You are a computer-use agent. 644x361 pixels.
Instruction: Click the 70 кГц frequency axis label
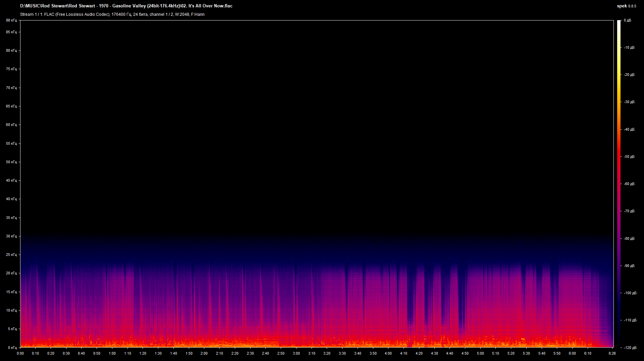[x=11, y=88]
